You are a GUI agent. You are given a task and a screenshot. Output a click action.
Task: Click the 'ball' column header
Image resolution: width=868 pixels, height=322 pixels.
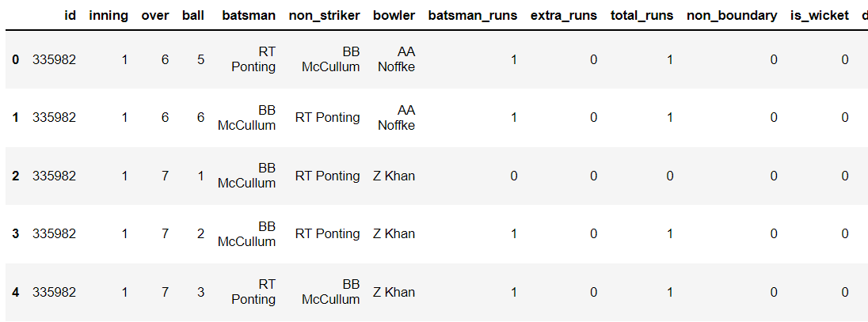[x=193, y=16]
